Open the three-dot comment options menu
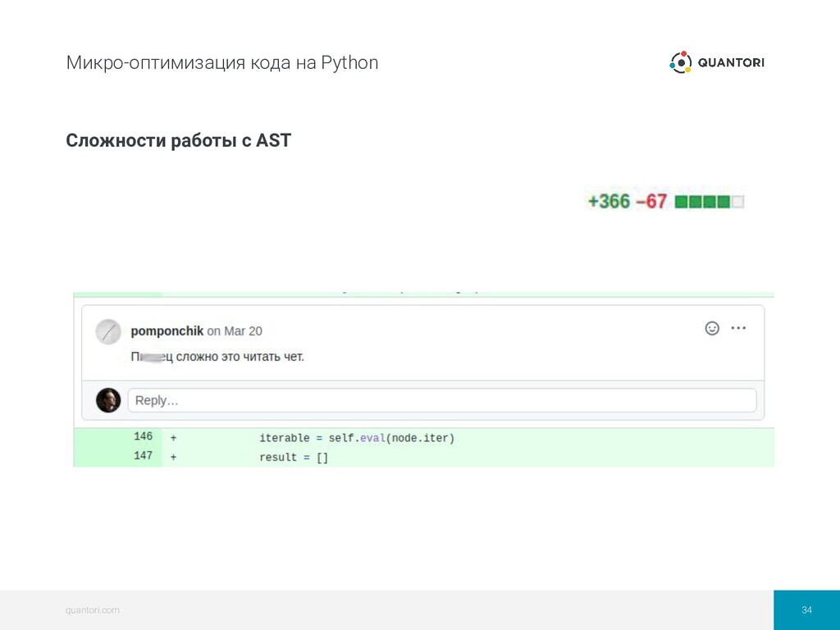 point(738,328)
